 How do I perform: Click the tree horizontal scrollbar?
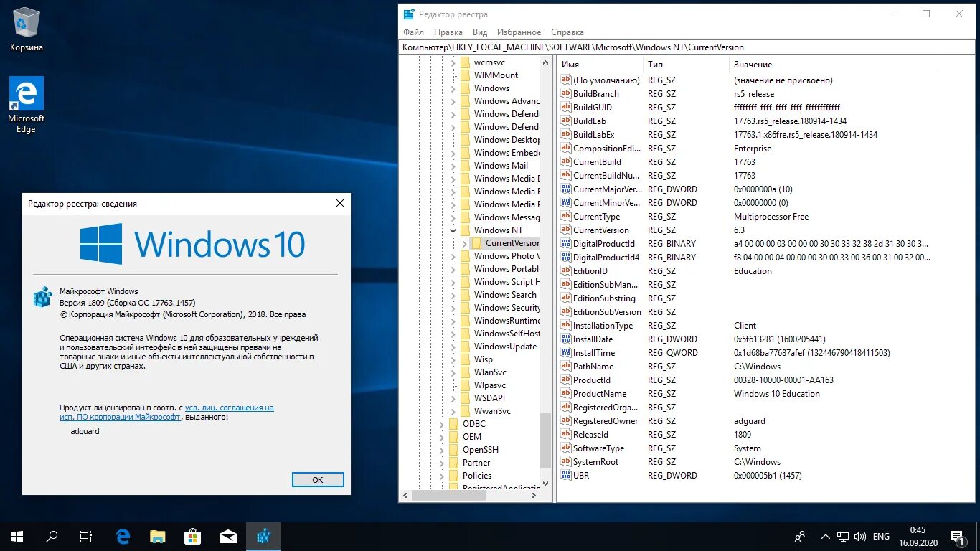pos(471,495)
